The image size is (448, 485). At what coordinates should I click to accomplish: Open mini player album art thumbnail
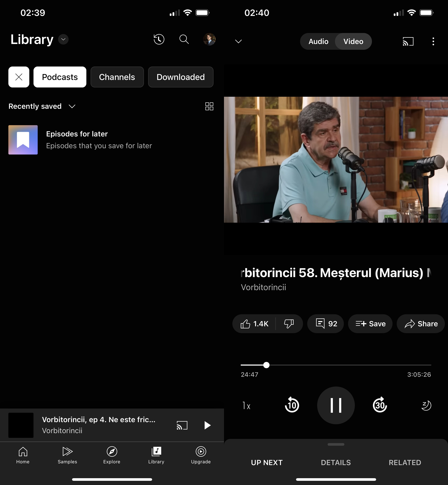point(21,425)
